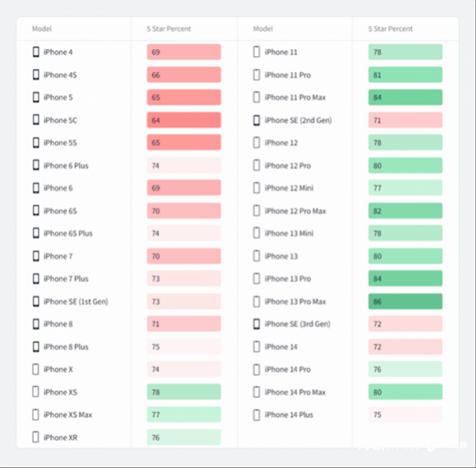Select the iPhone 11 Pro model name
The height and width of the screenshot is (468, 476).
point(288,74)
